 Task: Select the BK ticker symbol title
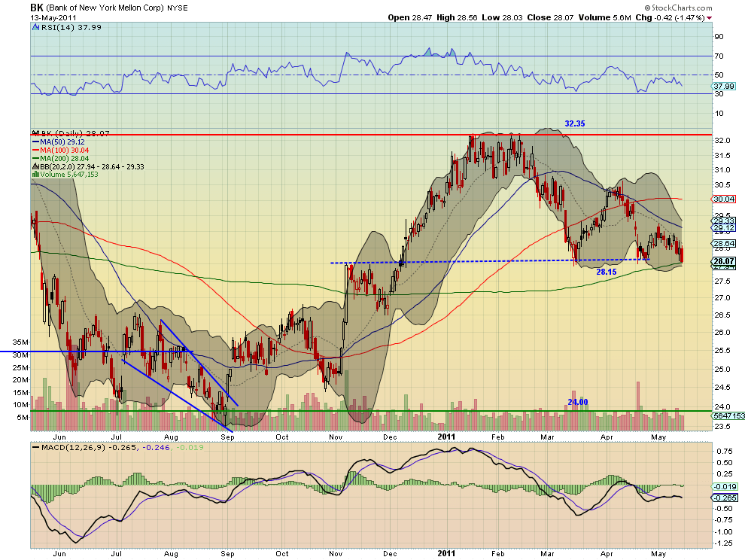tap(36, 8)
